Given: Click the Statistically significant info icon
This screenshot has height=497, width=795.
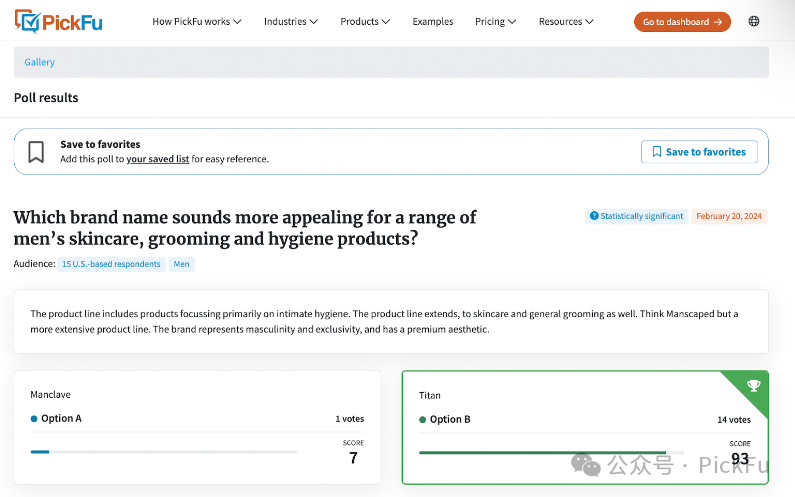Looking at the screenshot, I should [594, 216].
